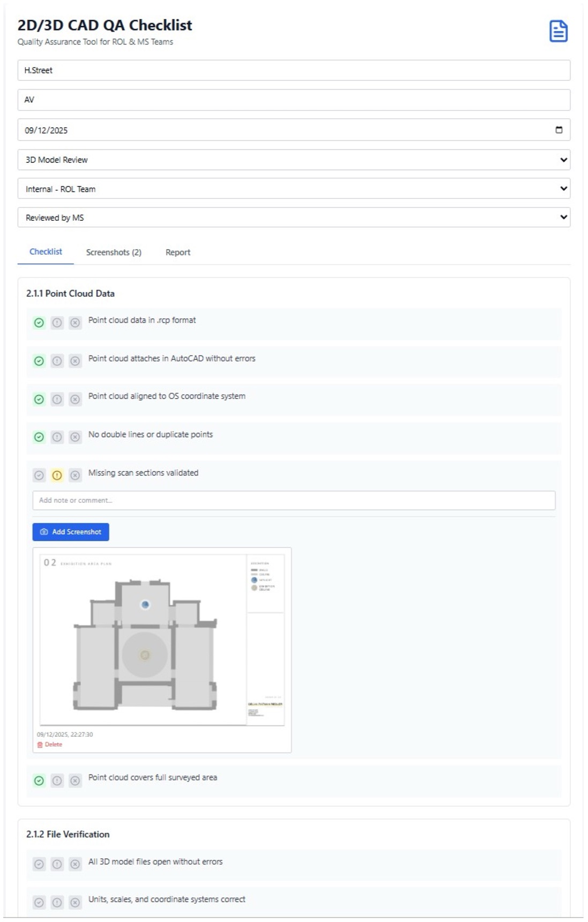The width and height of the screenshot is (588, 922).
Task: Fail icon for 'Units, scales, and coordinate systems'
Action: pos(76,902)
